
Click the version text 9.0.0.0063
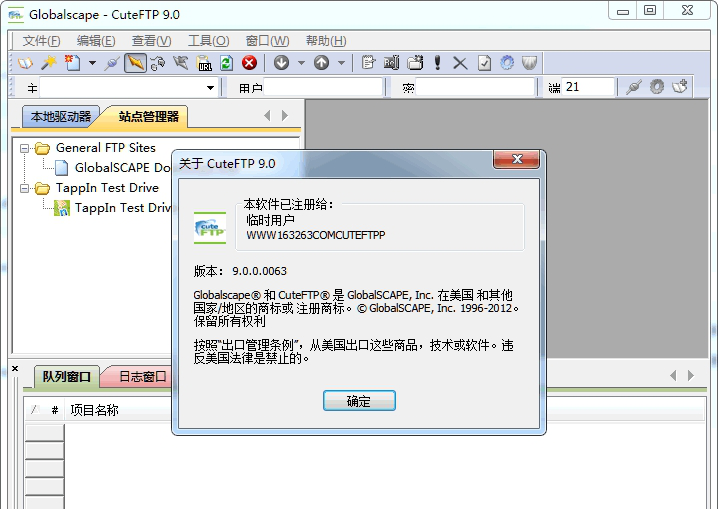point(259,271)
